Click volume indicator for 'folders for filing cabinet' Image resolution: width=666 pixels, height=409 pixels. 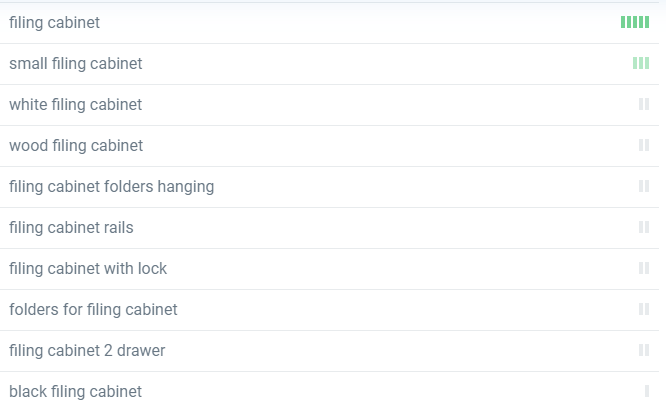[644, 309]
